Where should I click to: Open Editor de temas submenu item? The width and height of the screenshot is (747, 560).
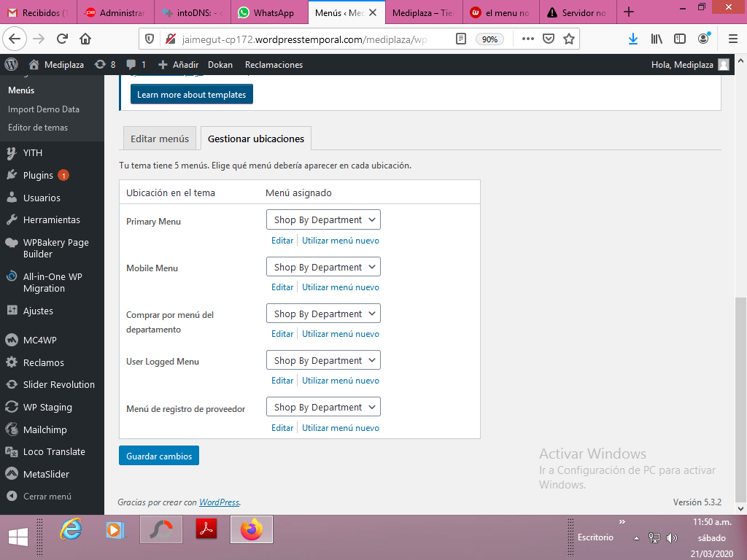pos(38,128)
